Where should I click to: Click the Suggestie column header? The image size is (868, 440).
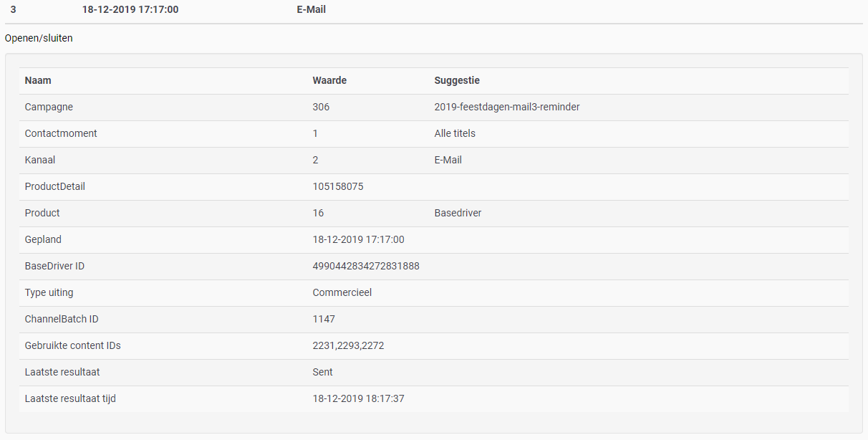click(x=457, y=81)
